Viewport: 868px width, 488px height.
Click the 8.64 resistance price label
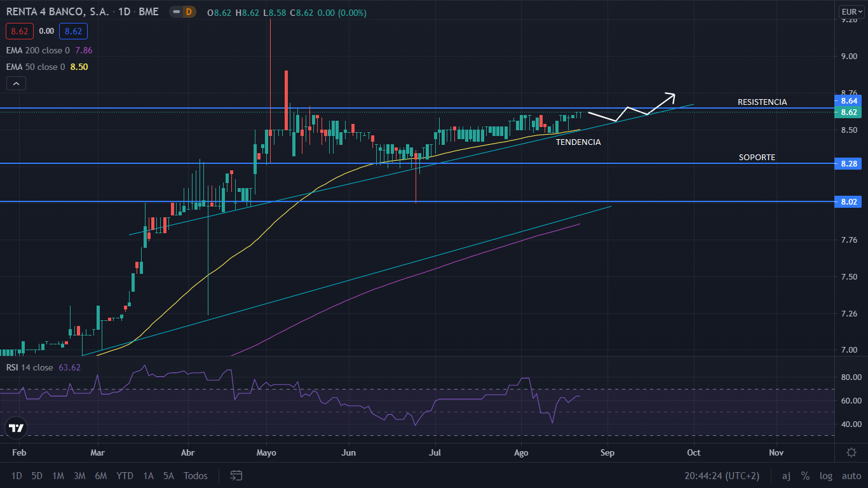coord(848,101)
